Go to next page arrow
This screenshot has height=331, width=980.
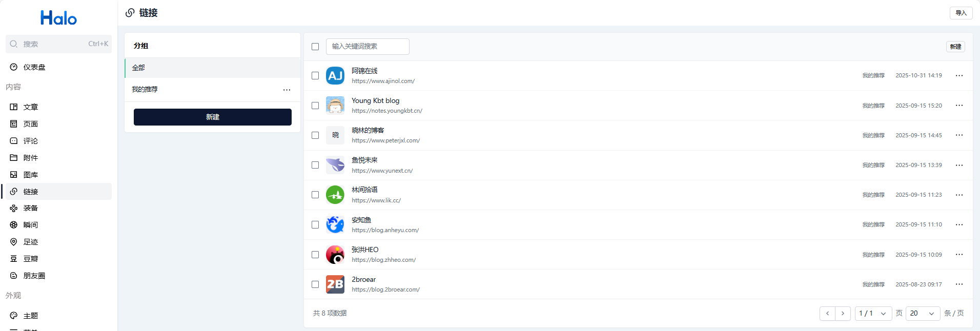pyautogui.click(x=843, y=314)
